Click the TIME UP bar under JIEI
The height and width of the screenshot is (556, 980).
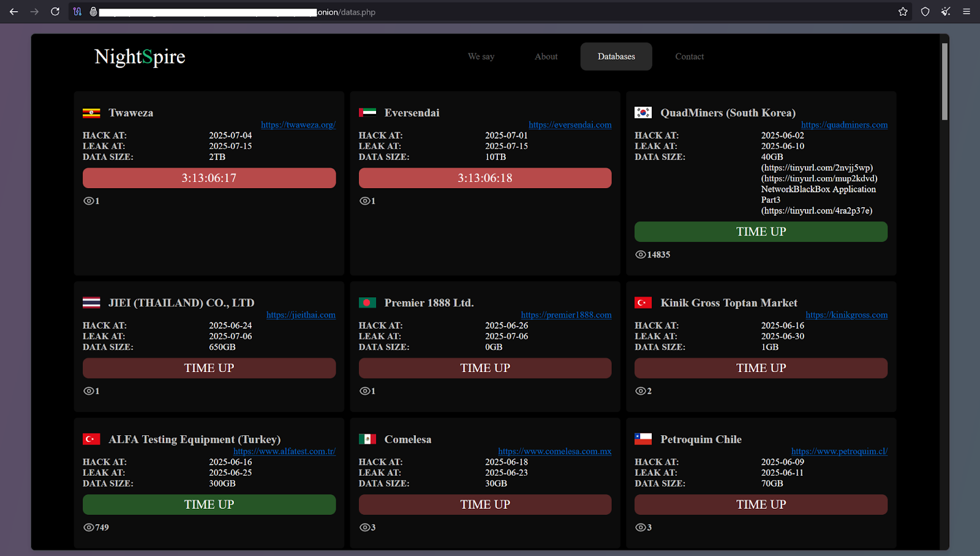click(x=209, y=368)
